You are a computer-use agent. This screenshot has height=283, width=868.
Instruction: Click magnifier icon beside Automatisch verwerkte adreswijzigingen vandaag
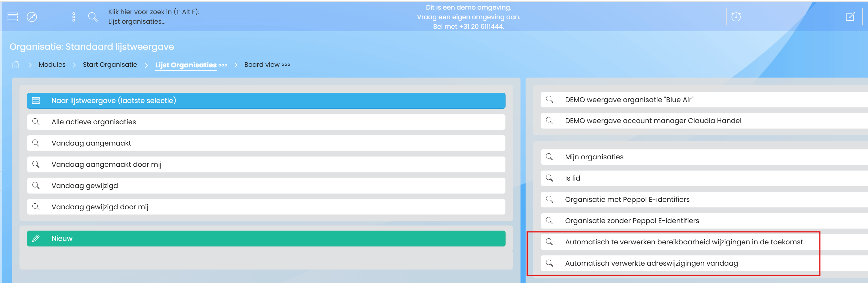pyautogui.click(x=549, y=263)
